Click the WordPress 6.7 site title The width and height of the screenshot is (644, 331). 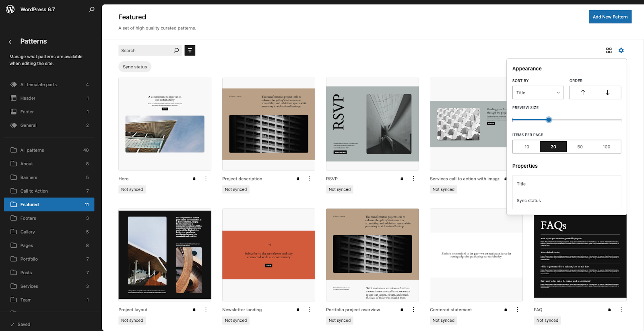[38, 9]
